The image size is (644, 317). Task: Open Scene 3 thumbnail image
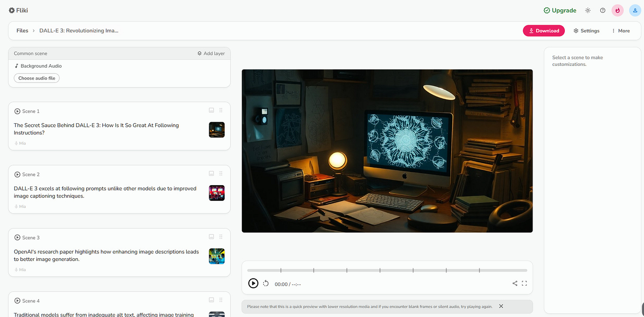click(x=217, y=256)
